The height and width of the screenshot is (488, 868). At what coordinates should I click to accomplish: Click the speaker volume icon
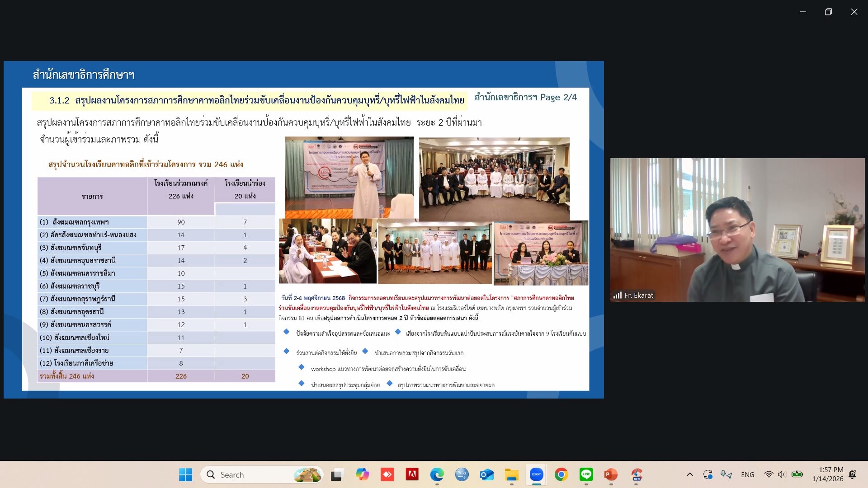click(x=782, y=474)
